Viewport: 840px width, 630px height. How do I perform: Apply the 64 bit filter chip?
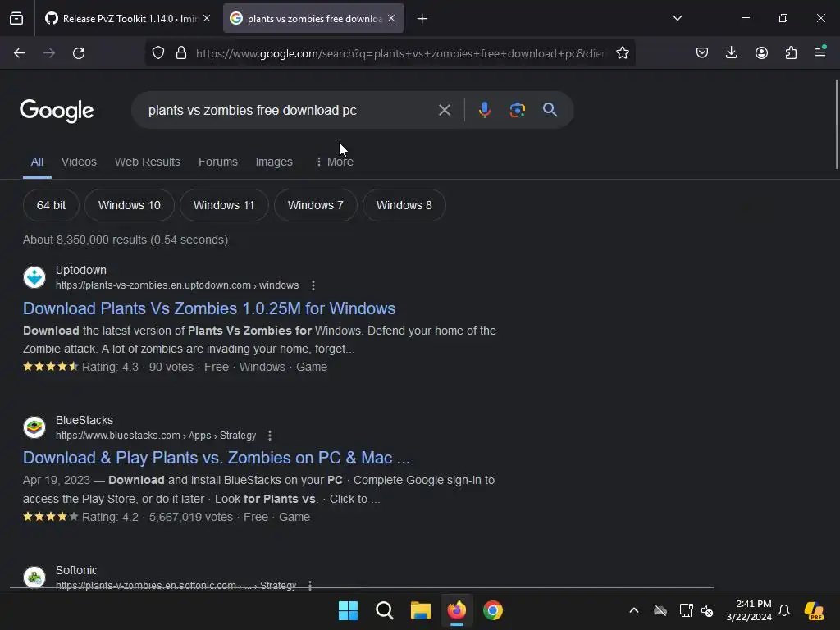[51, 205]
